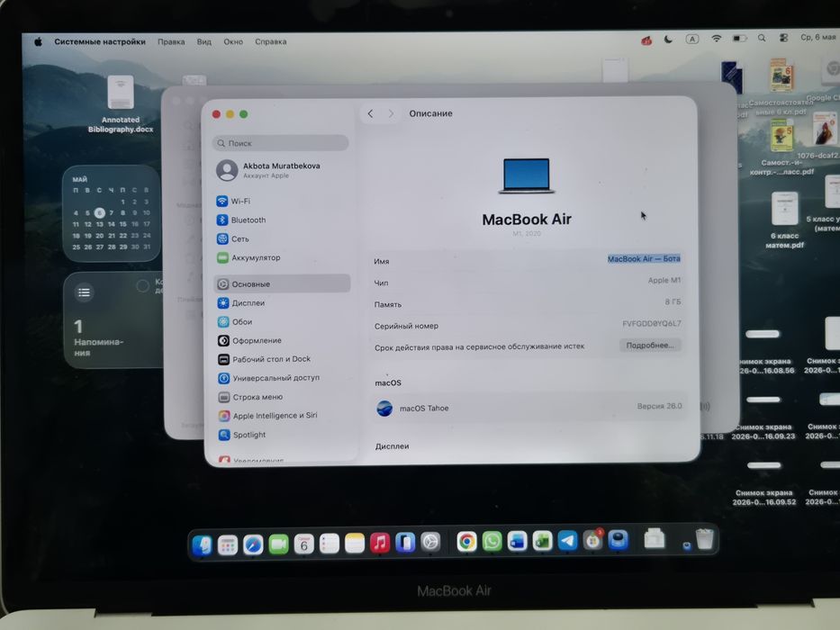Click the Подробнее... button
This screenshot has width=840, height=630.
pyautogui.click(x=650, y=346)
